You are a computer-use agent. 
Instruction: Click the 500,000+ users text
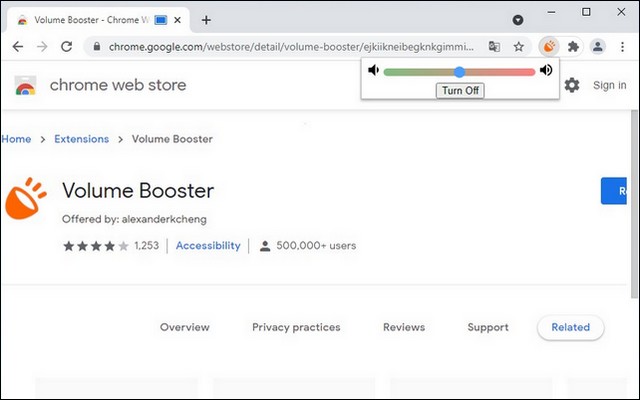316,246
